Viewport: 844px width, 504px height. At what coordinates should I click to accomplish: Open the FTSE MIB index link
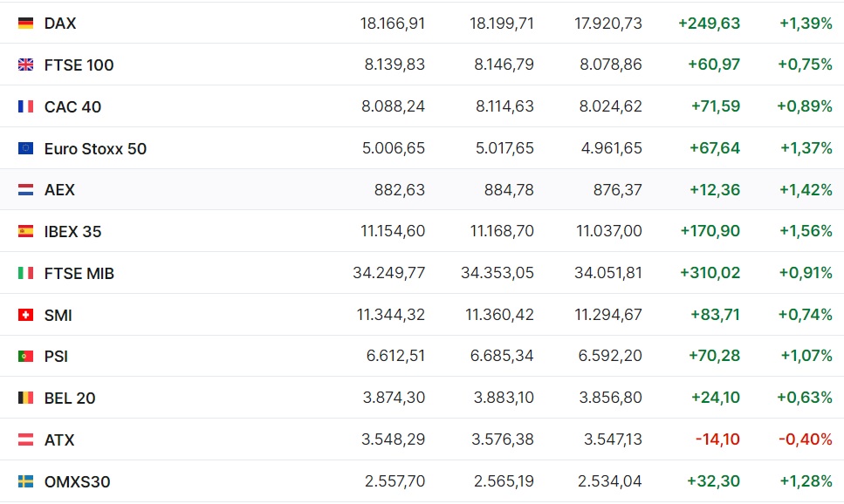[79, 273]
